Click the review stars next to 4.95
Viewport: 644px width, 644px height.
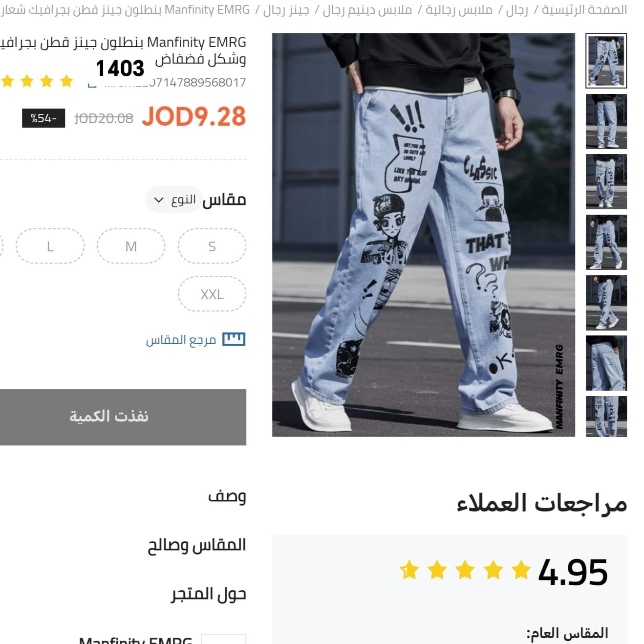pyautogui.click(x=465, y=570)
